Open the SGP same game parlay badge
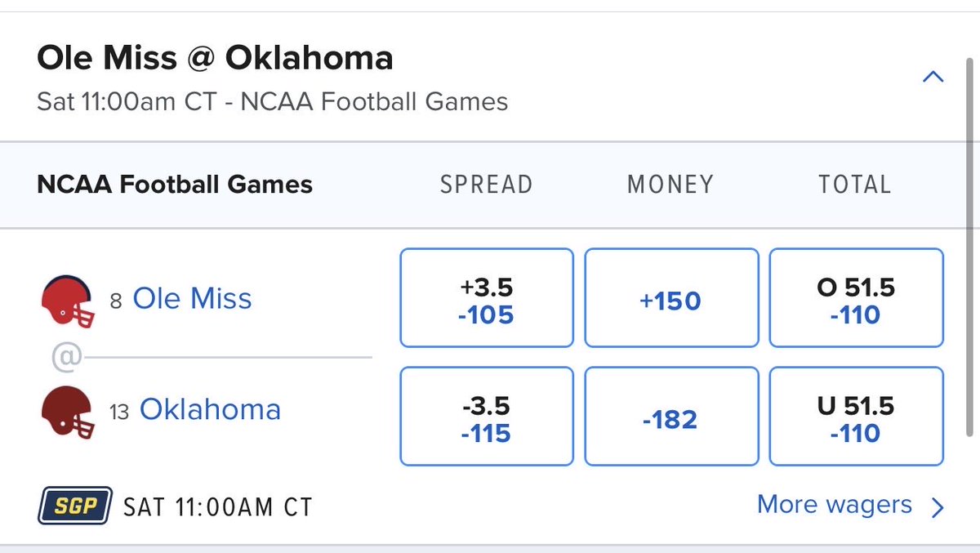This screenshot has height=553, width=980. [73, 506]
